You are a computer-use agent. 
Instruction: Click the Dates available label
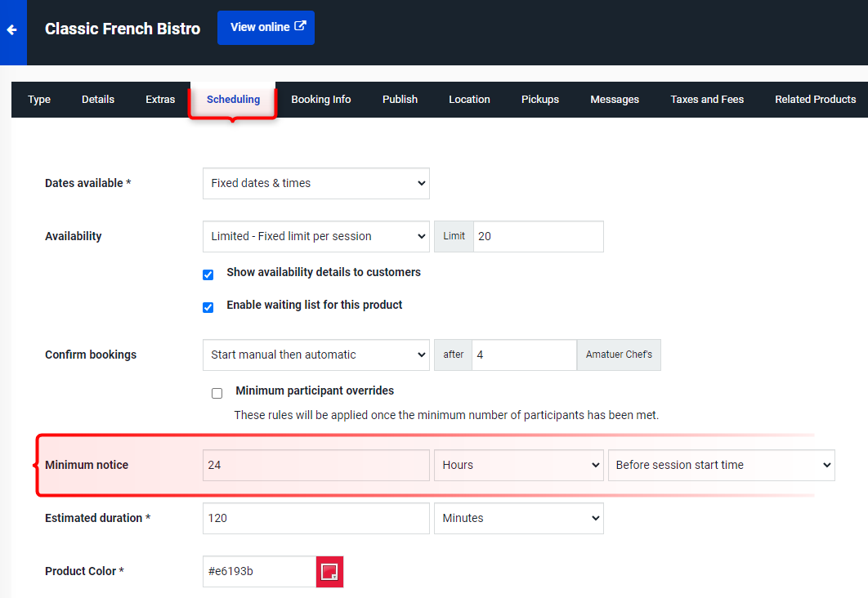[x=87, y=183]
